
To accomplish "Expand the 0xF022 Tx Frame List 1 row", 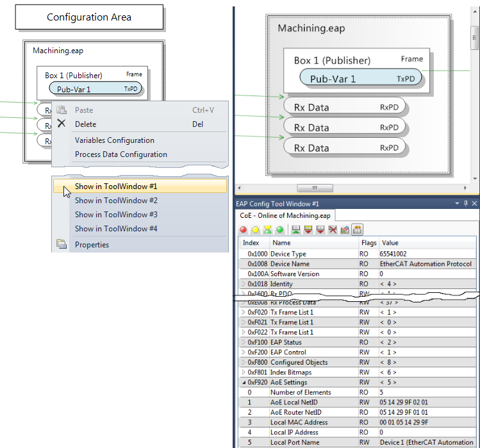I will (x=244, y=332).
